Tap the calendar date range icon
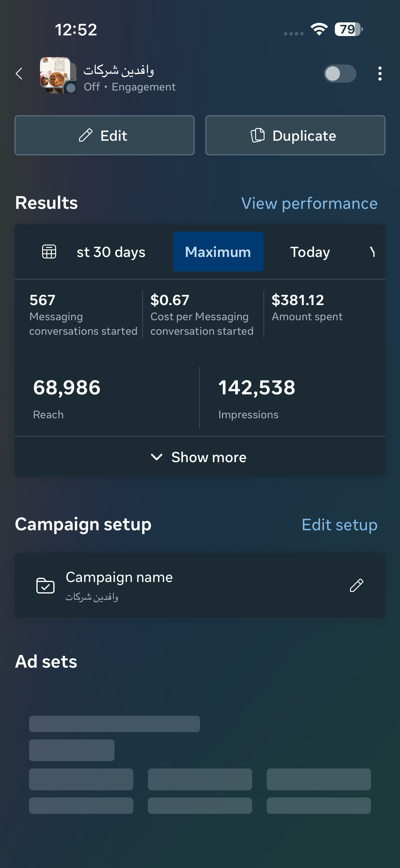 [x=49, y=252]
